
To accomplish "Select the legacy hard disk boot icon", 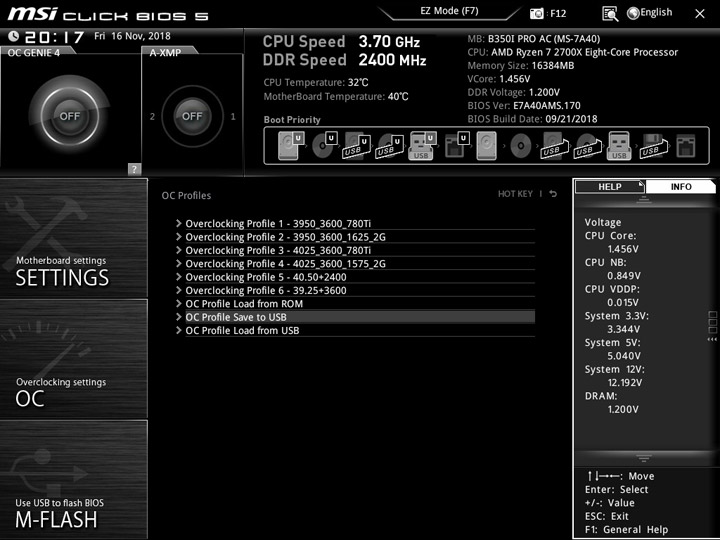I will pyautogui.click(x=487, y=146).
